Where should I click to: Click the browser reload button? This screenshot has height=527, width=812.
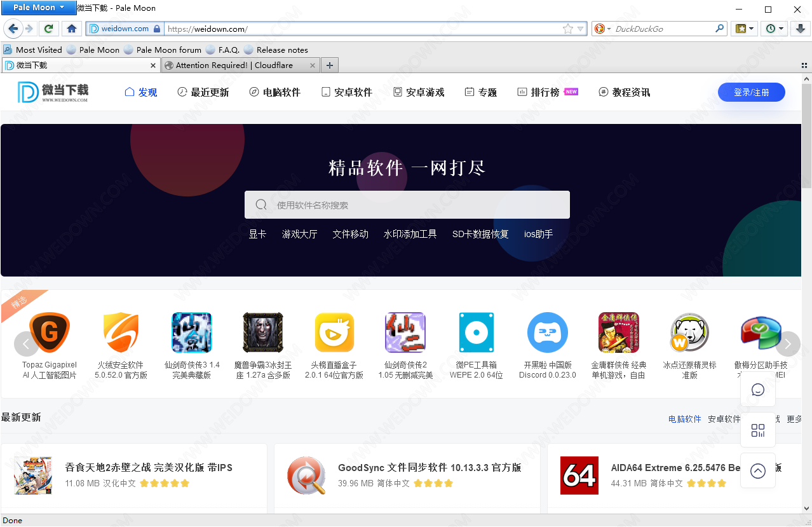(x=48, y=29)
